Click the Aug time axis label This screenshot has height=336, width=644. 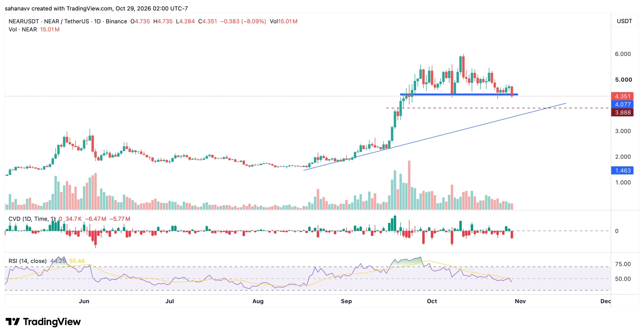(258, 301)
